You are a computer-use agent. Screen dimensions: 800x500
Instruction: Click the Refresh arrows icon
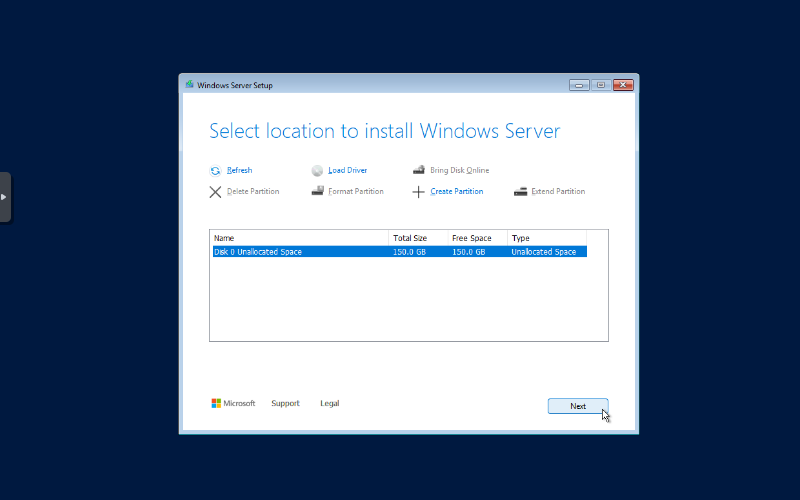click(215, 171)
